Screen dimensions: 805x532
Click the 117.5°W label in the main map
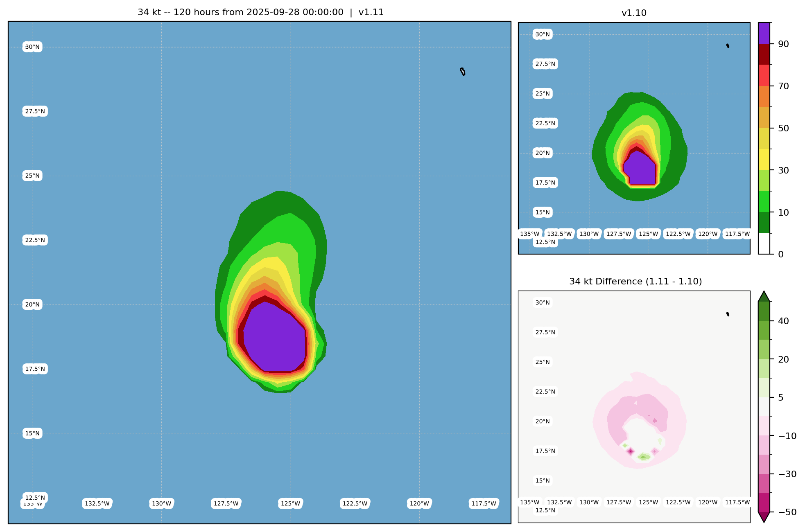pos(484,503)
